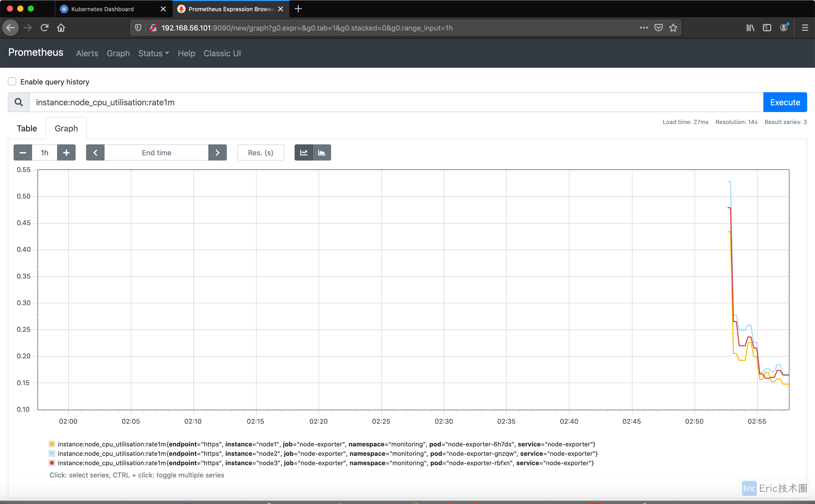815x504 pixels.
Task: Focus the expression input field
Action: coord(396,102)
